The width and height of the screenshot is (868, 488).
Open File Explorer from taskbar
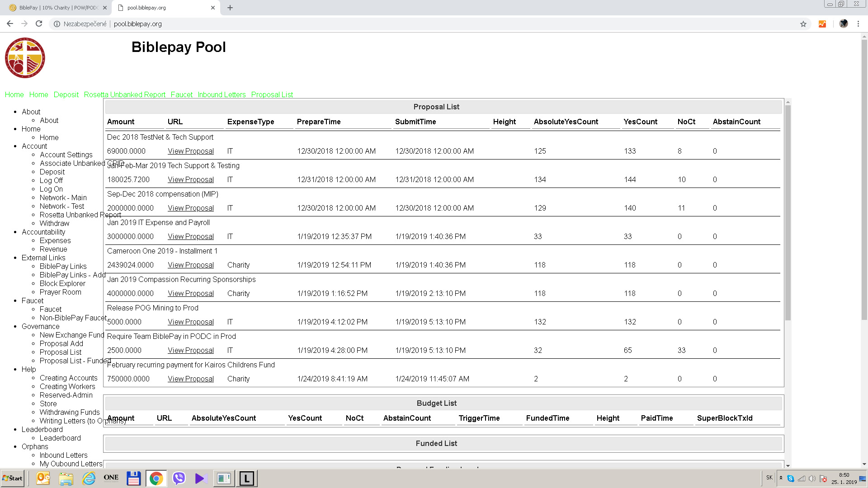point(66,479)
